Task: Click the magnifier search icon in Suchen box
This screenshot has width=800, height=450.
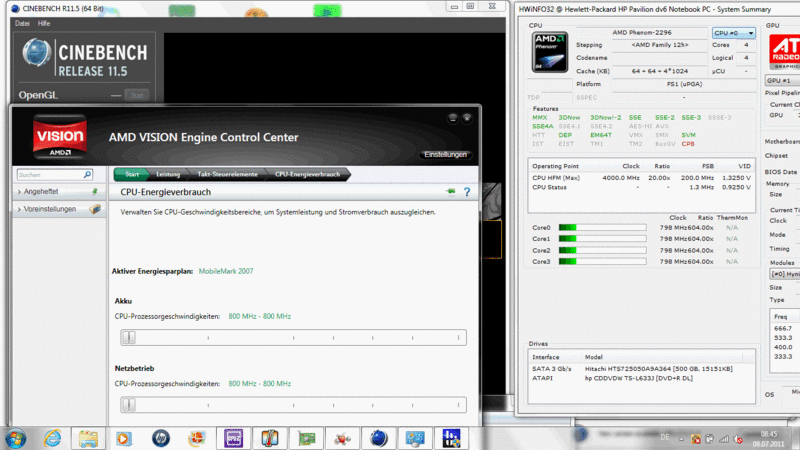Action: point(87,174)
